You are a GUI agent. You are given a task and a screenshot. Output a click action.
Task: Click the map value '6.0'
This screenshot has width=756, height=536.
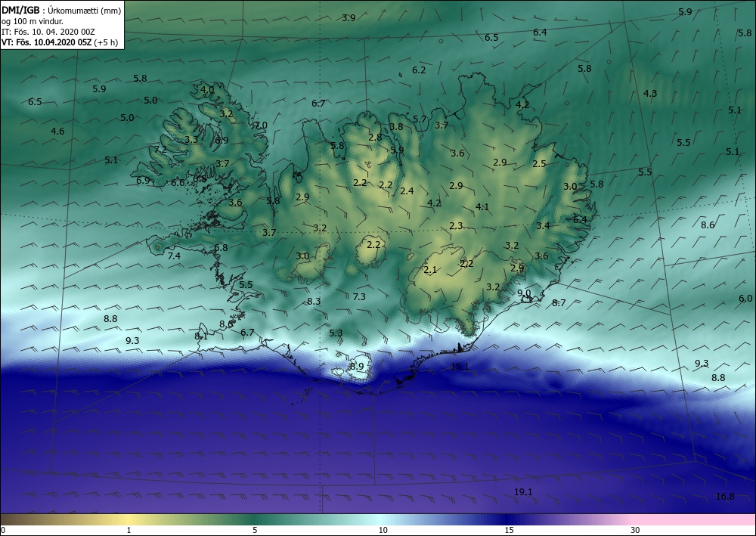pos(745,299)
